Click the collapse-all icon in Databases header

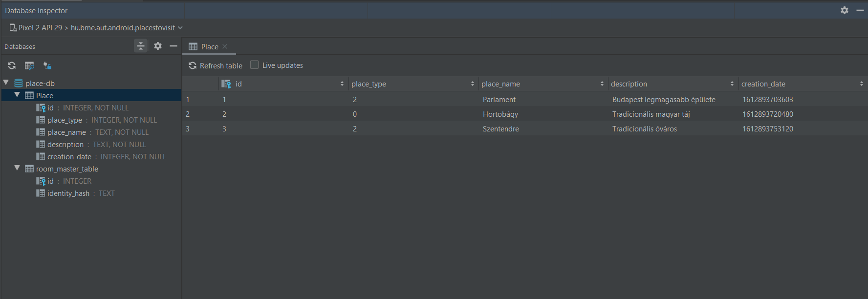pyautogui.click(x=141, y=46)
